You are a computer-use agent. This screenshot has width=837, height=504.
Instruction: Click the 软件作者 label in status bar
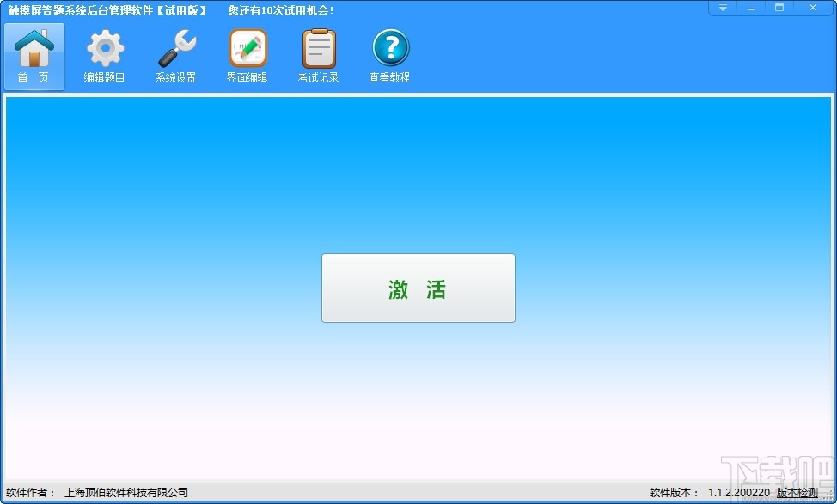point(31,493)
